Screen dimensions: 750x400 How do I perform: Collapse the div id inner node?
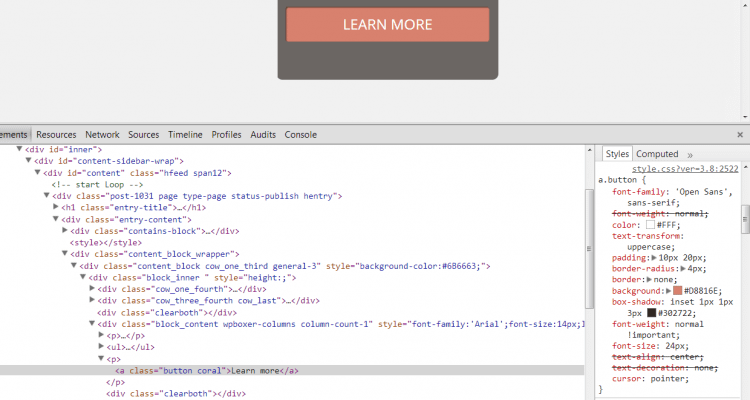(x=19, y=149)
